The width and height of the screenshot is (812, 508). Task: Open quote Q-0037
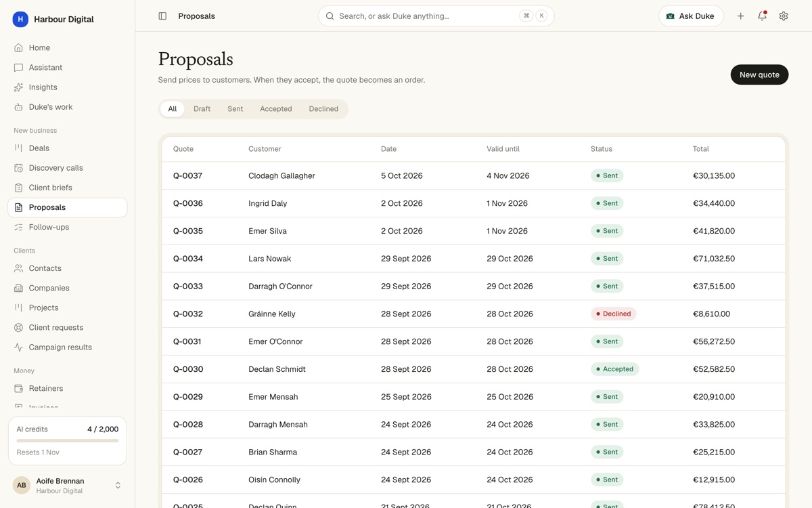pyautogui.click(x=187, y=175)
